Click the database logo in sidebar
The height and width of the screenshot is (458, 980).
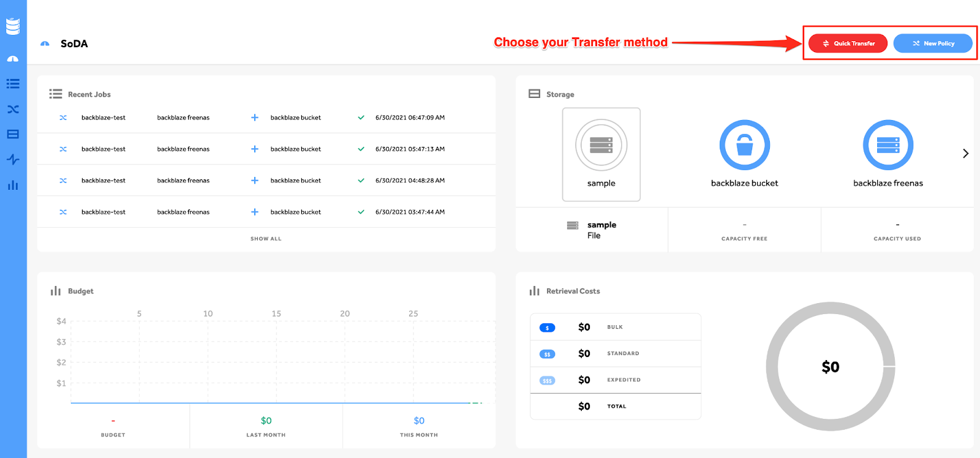pyautogui.click(x=13, y=26)
